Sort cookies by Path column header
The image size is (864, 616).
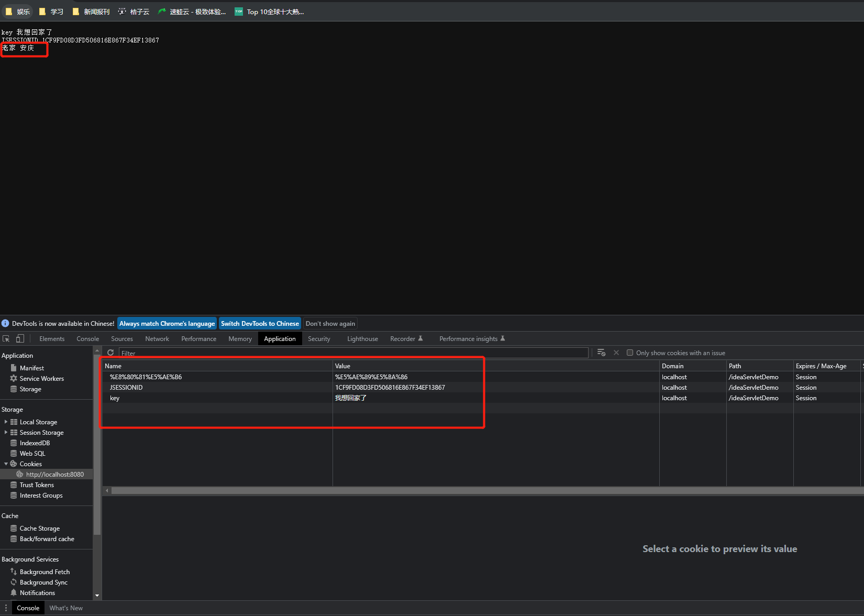(x=760, y=366)
